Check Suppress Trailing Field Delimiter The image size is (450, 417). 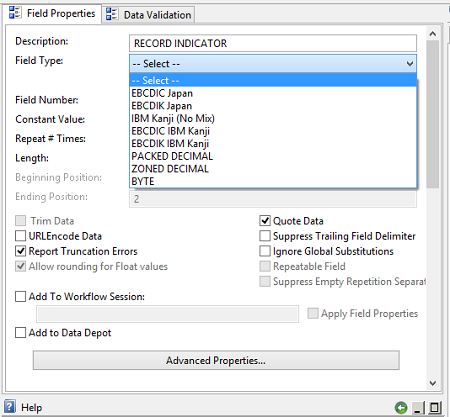pos(265,236)
